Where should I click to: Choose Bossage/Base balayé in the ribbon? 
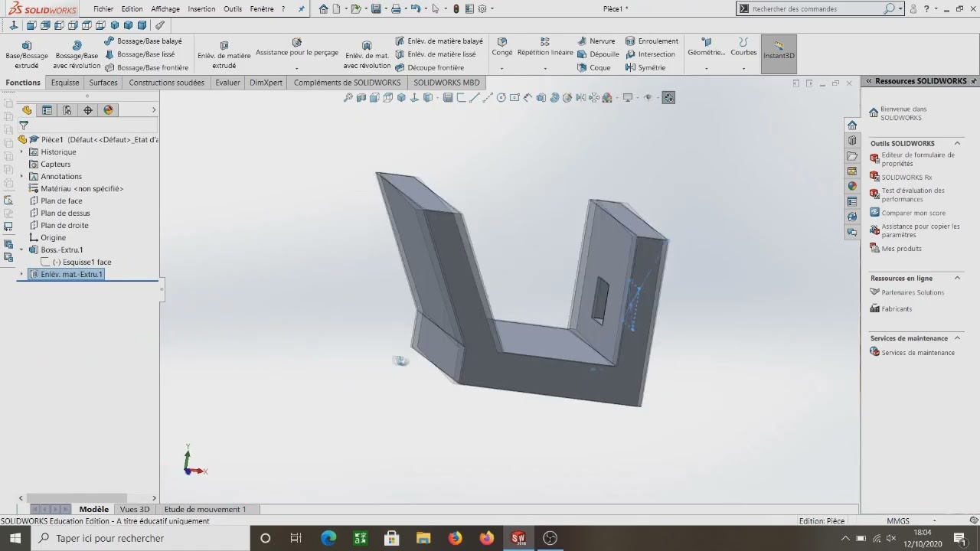[x=143, y=41]
